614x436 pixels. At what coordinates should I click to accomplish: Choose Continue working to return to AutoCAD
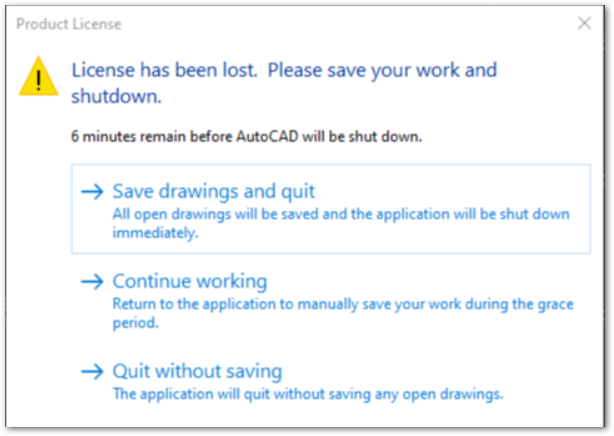click(x=189, y=282)
